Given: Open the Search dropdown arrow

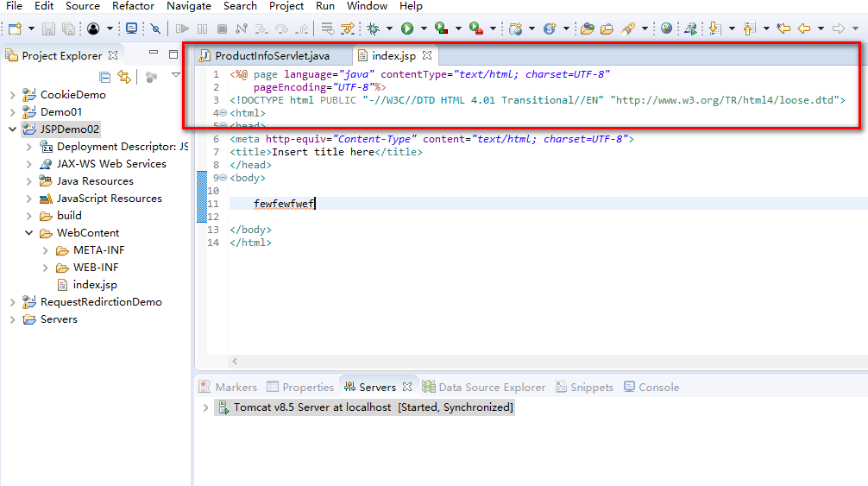Looking at the screenshot, I should (x=645, y=28).
